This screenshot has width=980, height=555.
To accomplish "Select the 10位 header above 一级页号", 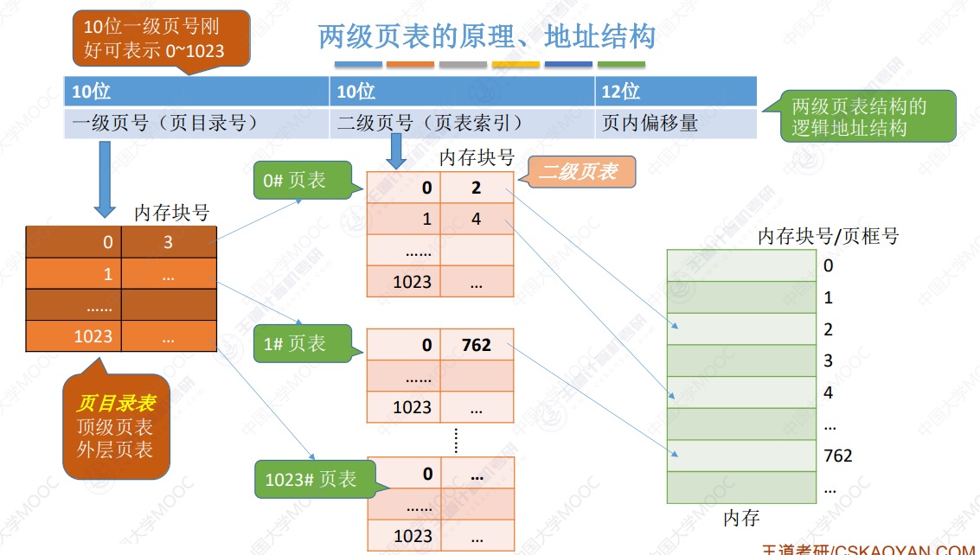I will click(x=196, y=92).
